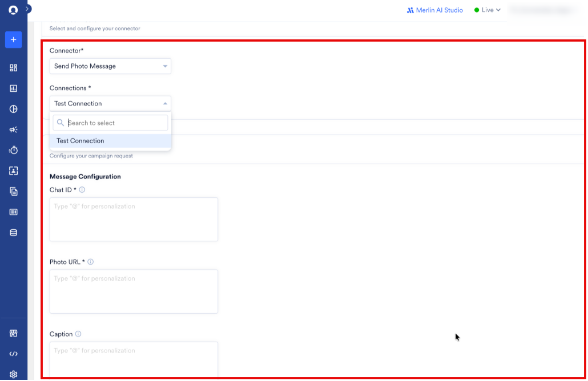Open the marketplace store icon in sidebar
Viewport: 588px width, 381px height.
tap(14, 333)
